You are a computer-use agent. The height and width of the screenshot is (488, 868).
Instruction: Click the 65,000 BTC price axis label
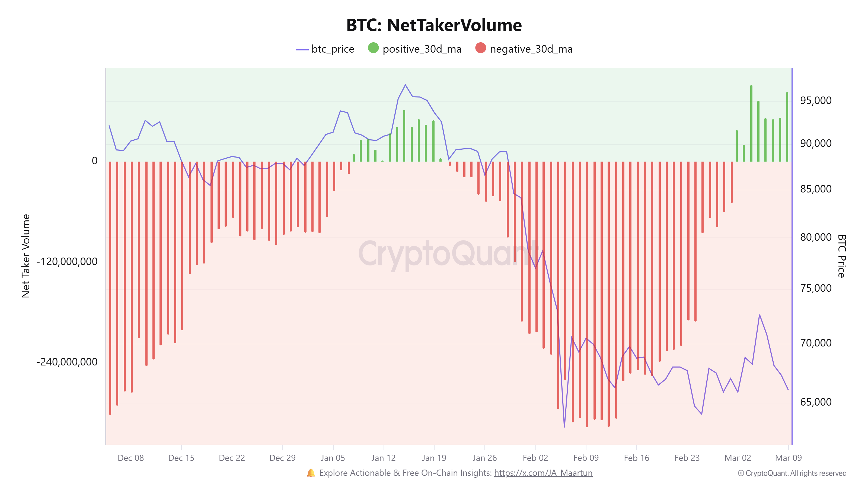(816, 402)
